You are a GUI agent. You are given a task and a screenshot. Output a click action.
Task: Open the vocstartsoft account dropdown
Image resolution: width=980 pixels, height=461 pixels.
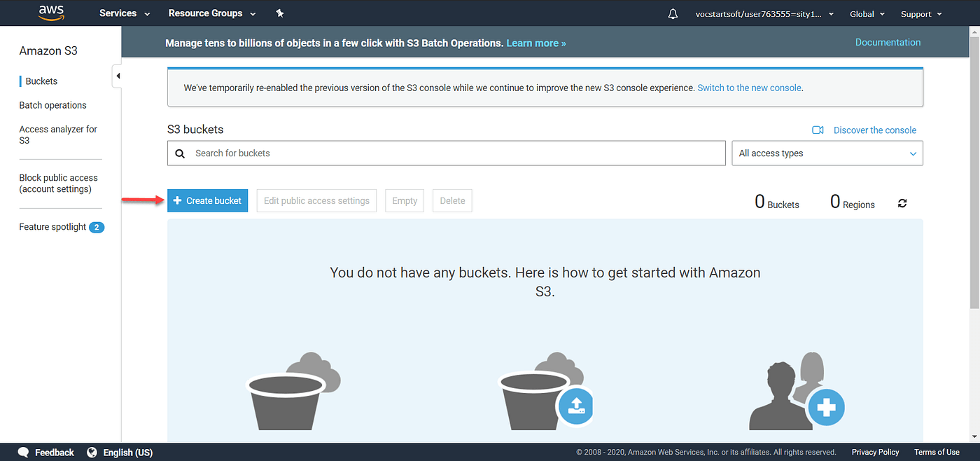pos(764,14)
